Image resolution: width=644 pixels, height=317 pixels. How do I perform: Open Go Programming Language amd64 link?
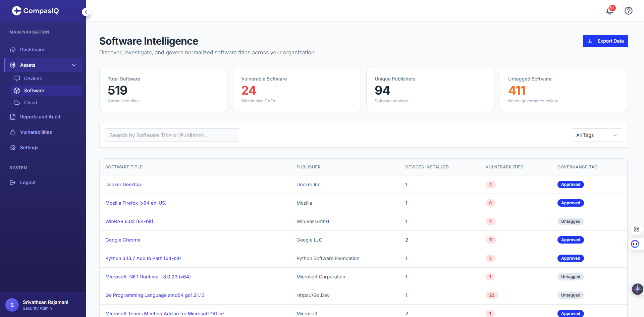point(155,295)
